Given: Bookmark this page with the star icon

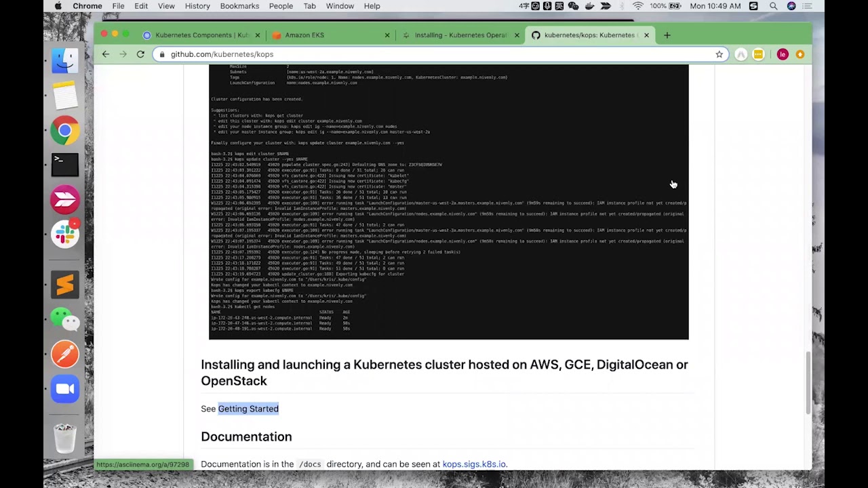Looking at the screenshot, I should pyautogui.click(x=719, y=54).
